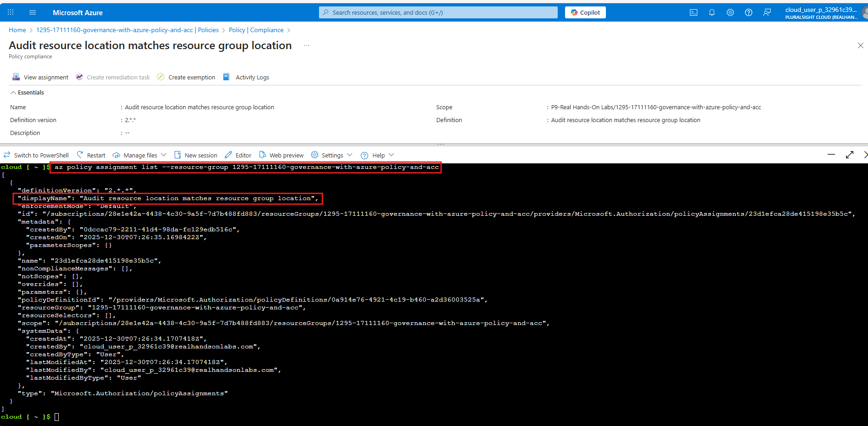
Task: Start a New session in Cloud Shell
Action: (196, 155)
